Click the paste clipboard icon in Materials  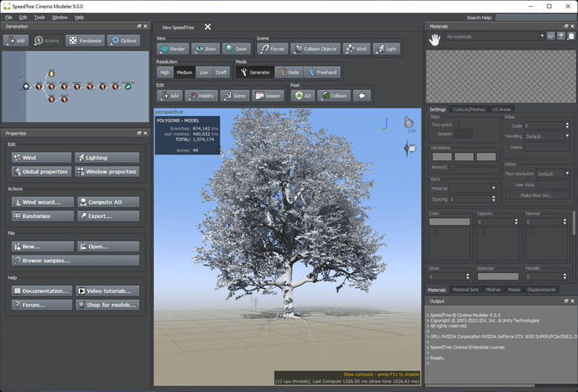(x=571, y=36)
